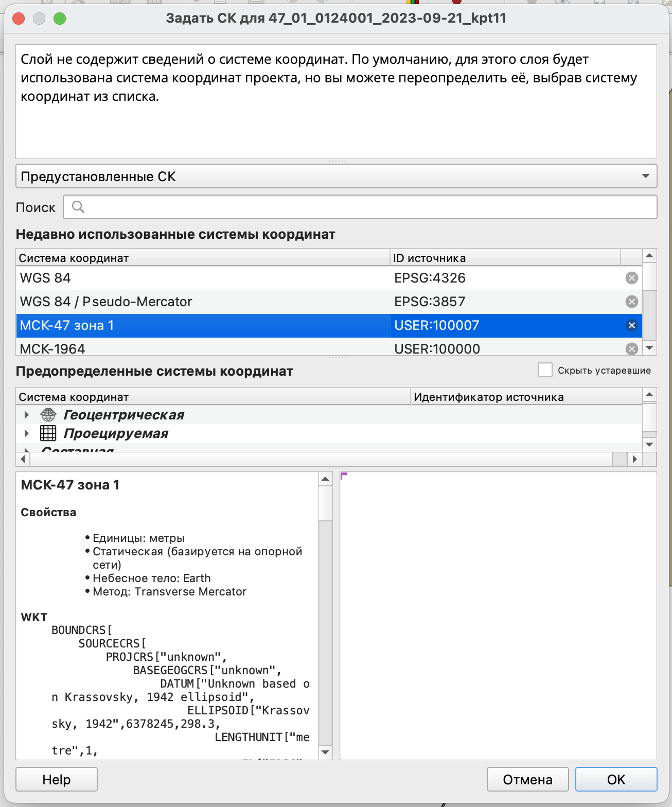672x807 pixels.
Task: Remove МСК-1964 from recent list
Action: point(631,348)
